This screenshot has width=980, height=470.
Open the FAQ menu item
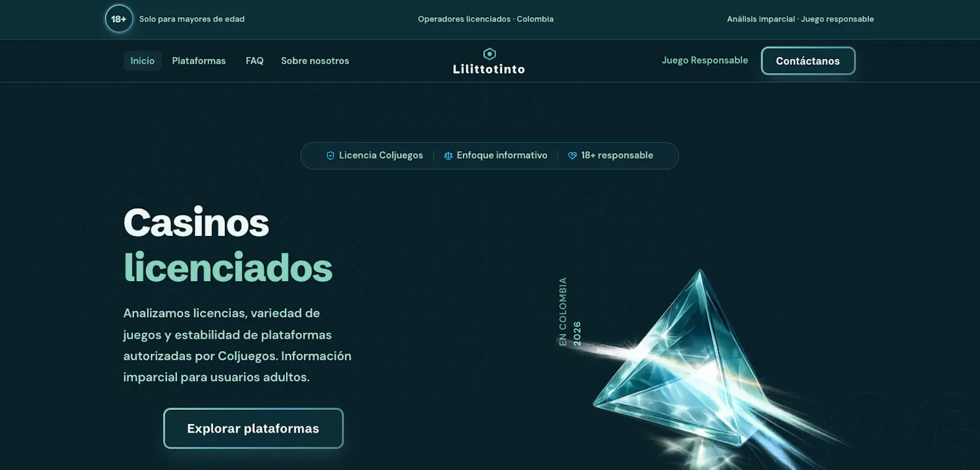coord(255,61)
